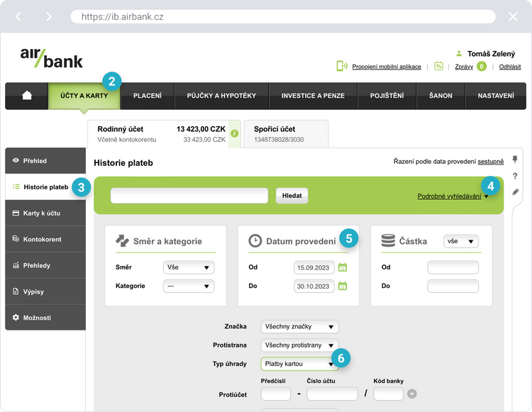Open the Směr dropdown

coord(188,267)
